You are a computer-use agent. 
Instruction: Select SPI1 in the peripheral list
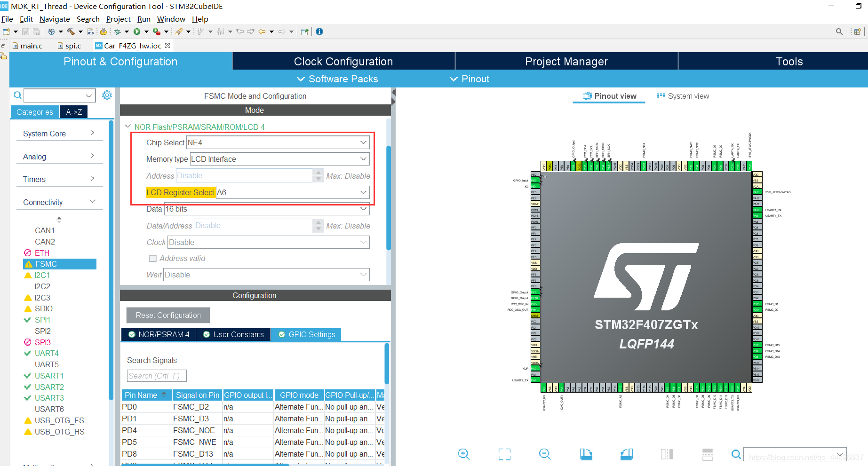point(42,320)
